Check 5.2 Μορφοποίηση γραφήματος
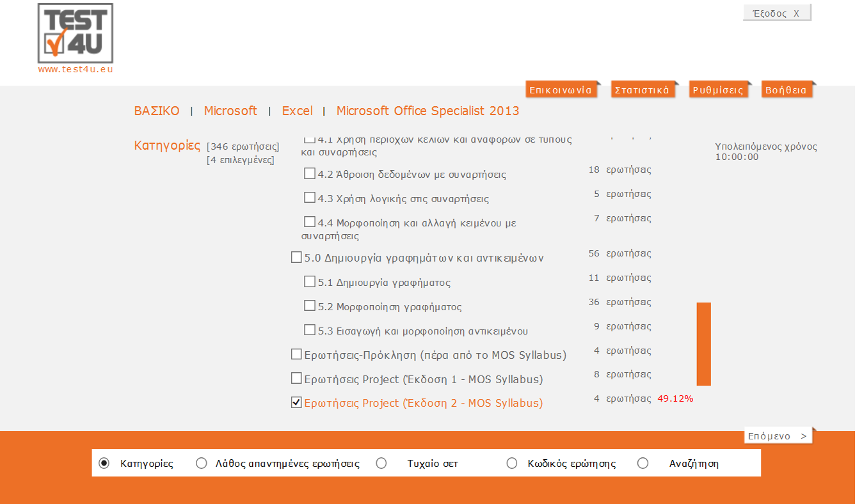 point(310,306)
